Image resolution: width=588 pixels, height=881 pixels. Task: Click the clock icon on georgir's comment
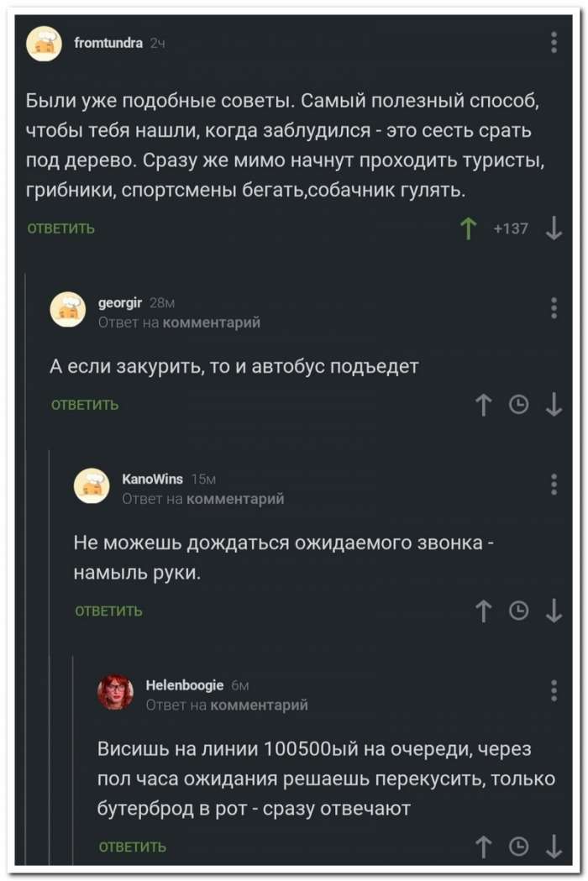(518, 405)
